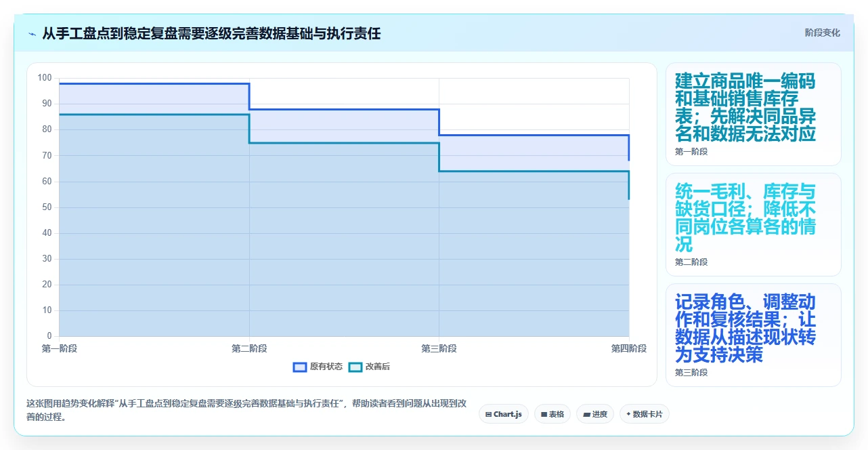
Task: Select the 表格 chip
Action: pyautogui.click(x=552, y=414)
